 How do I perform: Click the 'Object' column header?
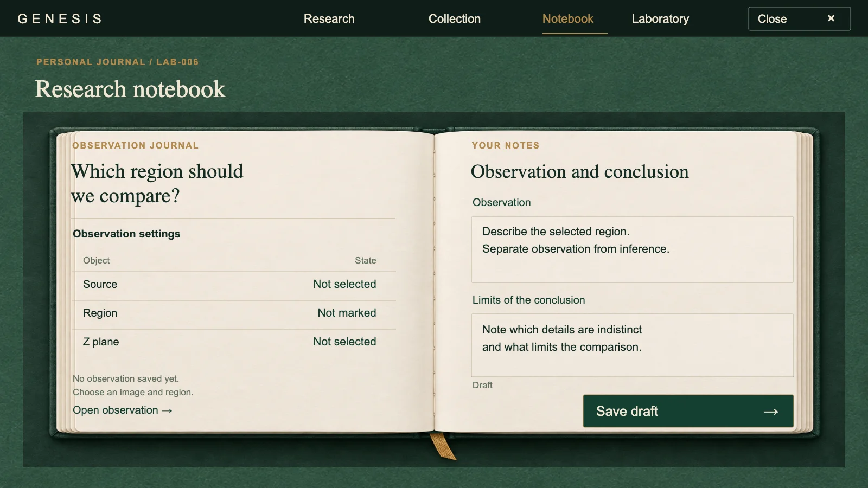[96, 260]
